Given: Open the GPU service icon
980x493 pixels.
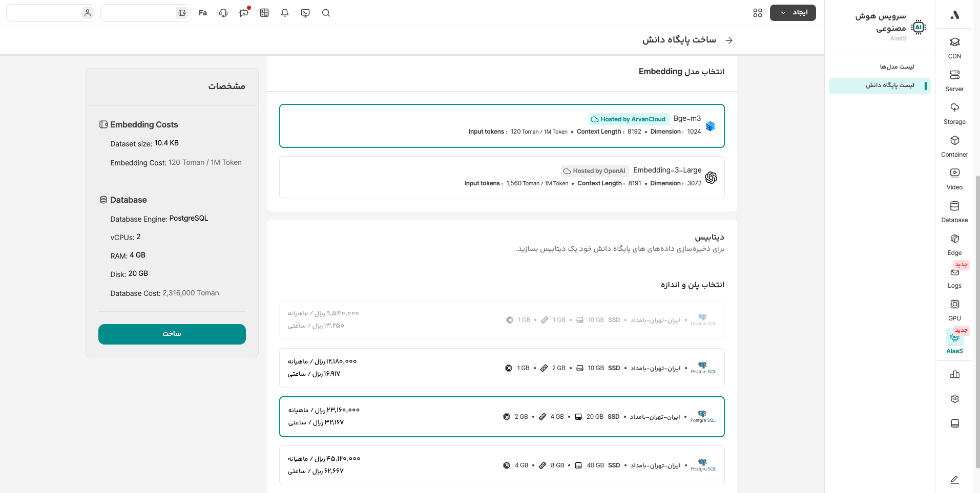Looking at the screenshot, I should tap(954, 310).
